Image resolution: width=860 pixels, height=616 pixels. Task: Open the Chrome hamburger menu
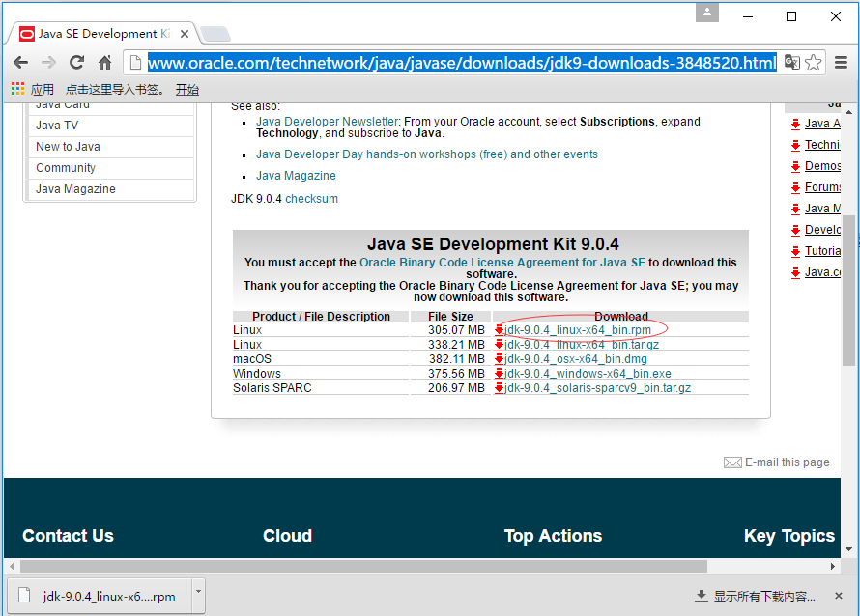pos(841,63)
